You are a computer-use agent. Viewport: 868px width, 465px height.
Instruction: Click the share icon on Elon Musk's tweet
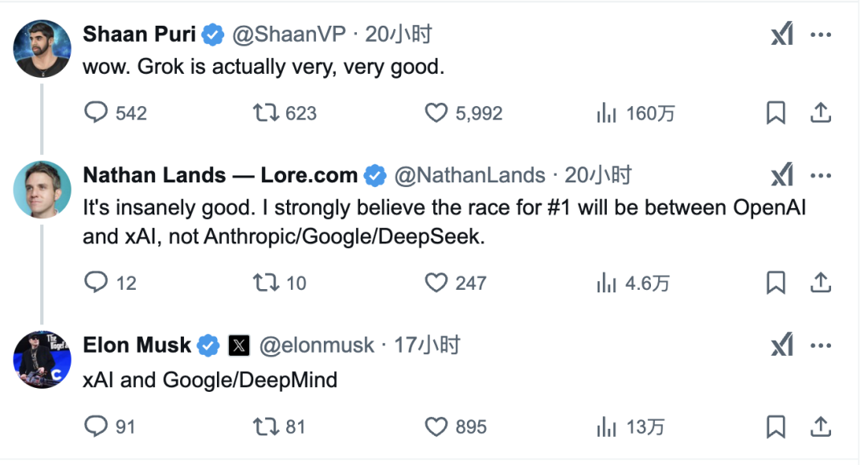click(821, 426)
